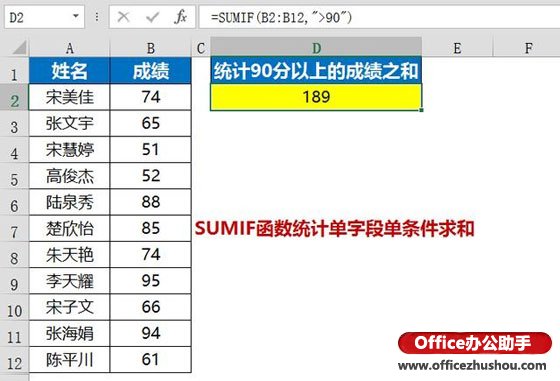Select the name cell 陈平川
This screenshot has width=560, height=381.
click(70, 360)
